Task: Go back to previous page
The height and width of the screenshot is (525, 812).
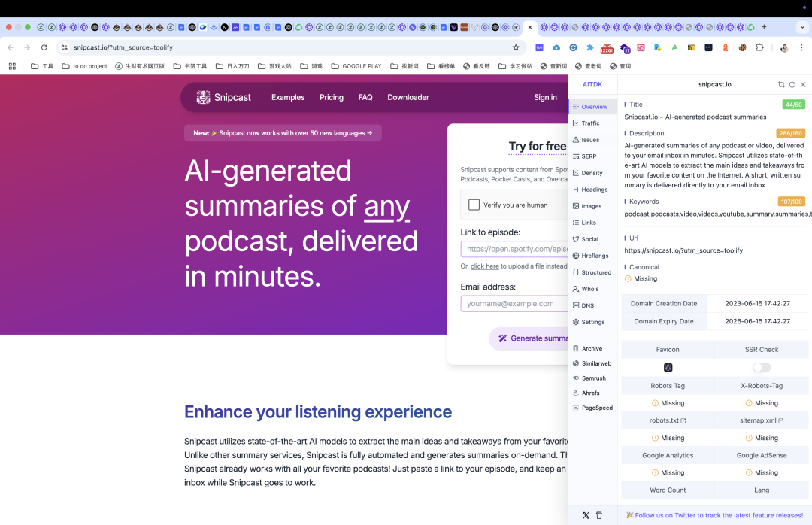Action: coord(11,47)
